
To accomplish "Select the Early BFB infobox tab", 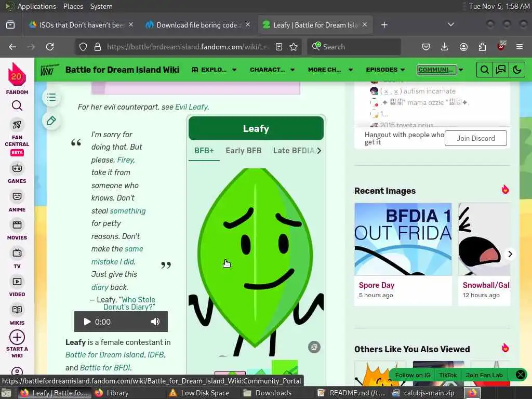I will click(x=244, y=151).
